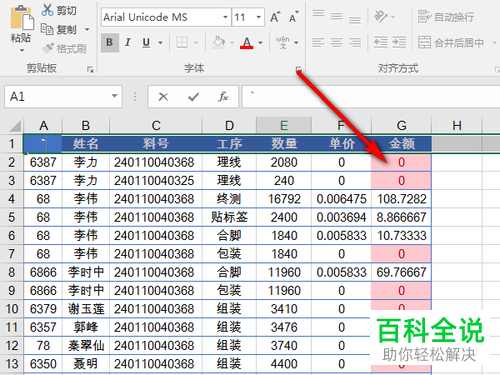Increase font size with larger A icon
This screenshot has height=375, width=500.
pos(275,17)
